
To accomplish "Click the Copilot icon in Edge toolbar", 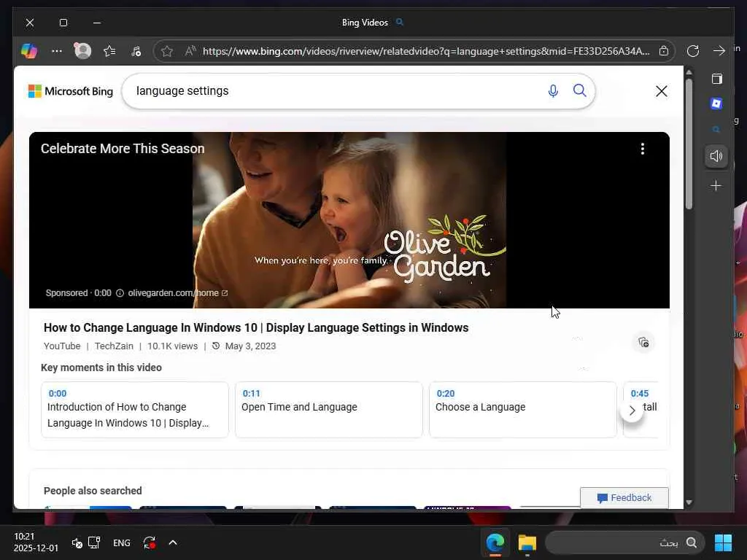I will coord(29,51).
